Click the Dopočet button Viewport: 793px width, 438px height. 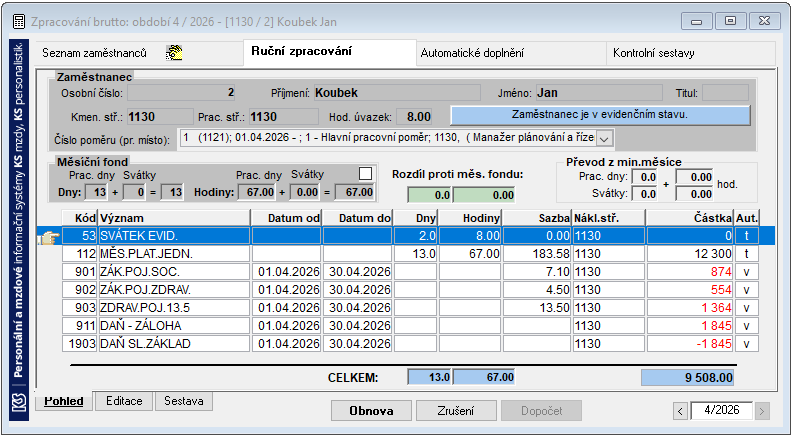(x=542, y=411)
